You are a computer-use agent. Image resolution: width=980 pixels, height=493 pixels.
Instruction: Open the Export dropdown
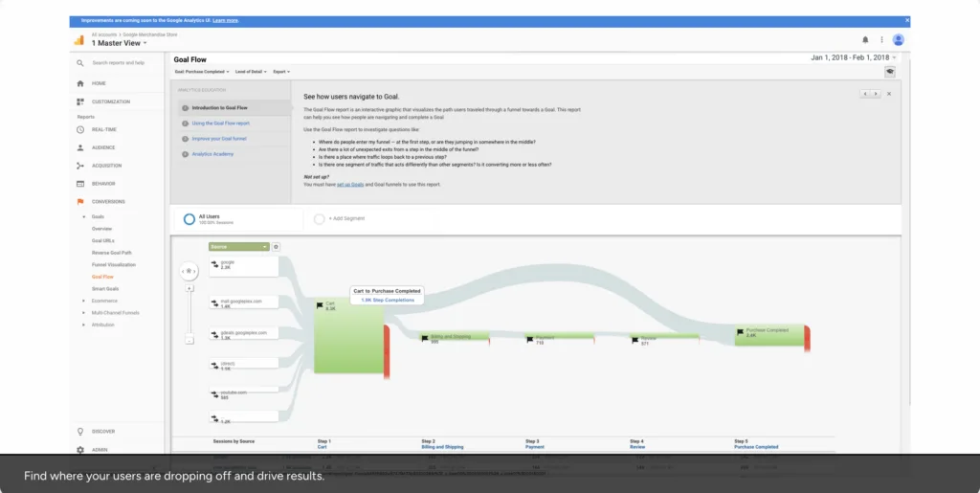[x=281, y=72]
